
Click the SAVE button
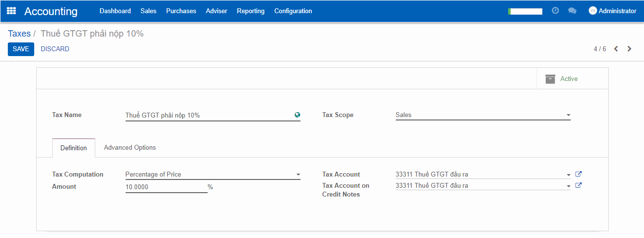tap(21, 49)
